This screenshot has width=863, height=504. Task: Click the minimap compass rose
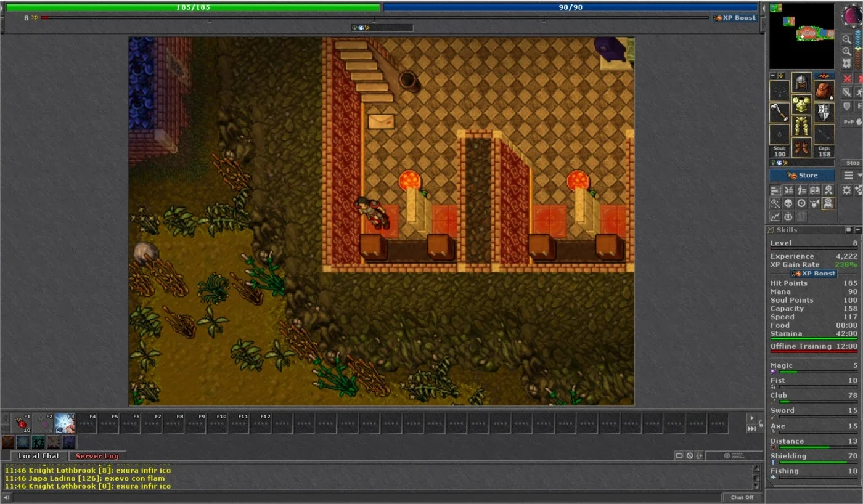click(x=852, y=15)
